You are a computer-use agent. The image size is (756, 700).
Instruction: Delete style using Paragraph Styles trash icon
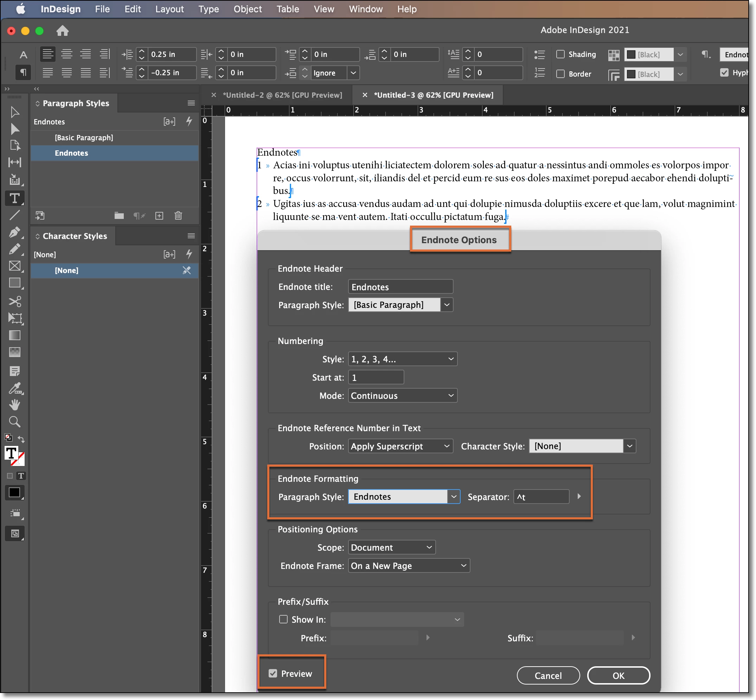[178, 215]
